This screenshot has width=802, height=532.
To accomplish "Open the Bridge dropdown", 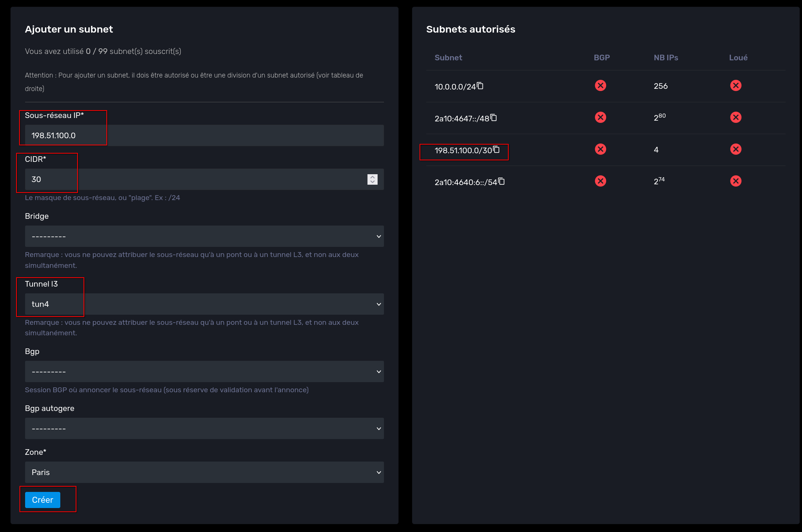I will point(204,236).
